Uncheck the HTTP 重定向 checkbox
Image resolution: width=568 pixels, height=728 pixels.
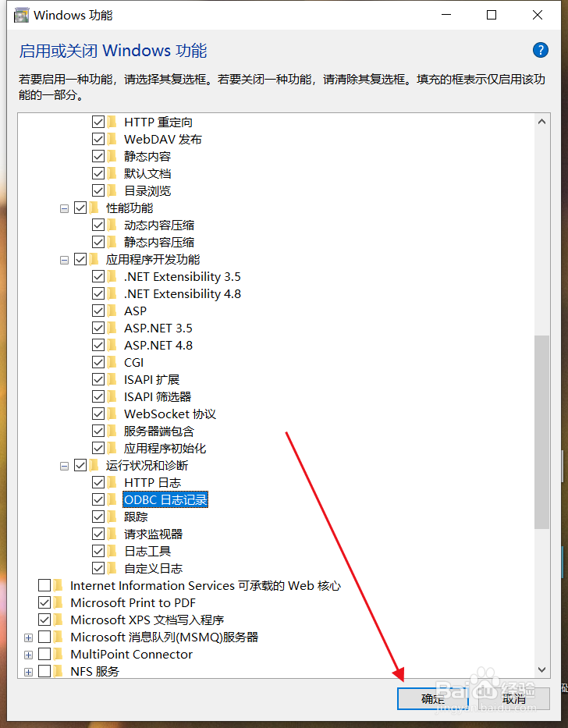point(98,122)
